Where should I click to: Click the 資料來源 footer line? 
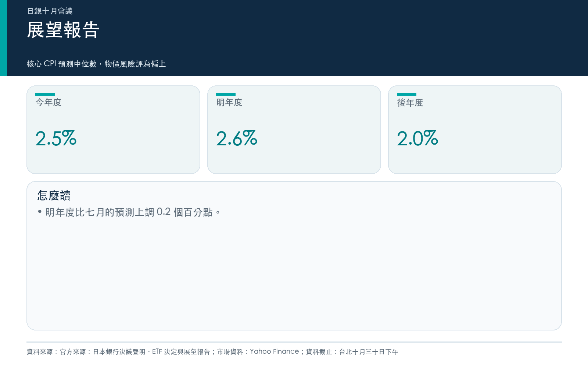tap(212, 352)
